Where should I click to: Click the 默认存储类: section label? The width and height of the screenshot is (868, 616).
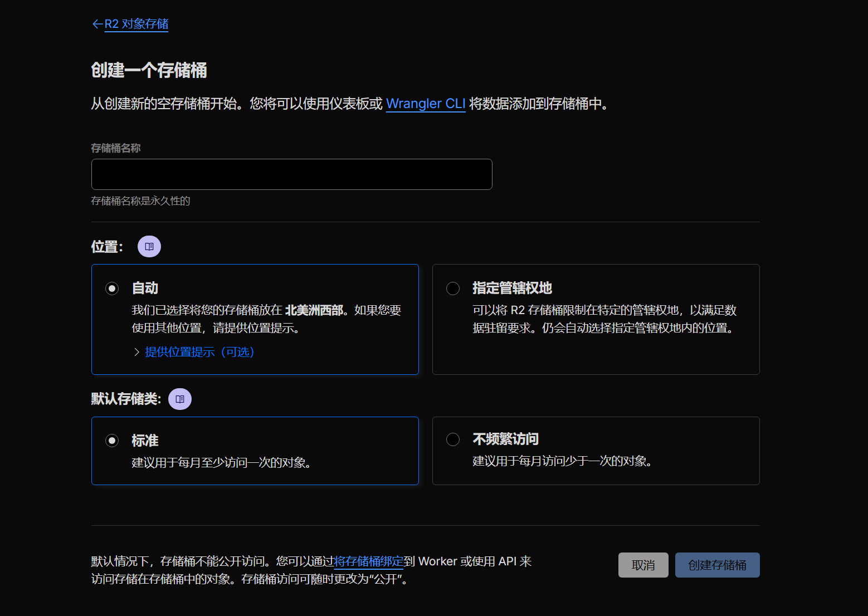pos(126,399)
